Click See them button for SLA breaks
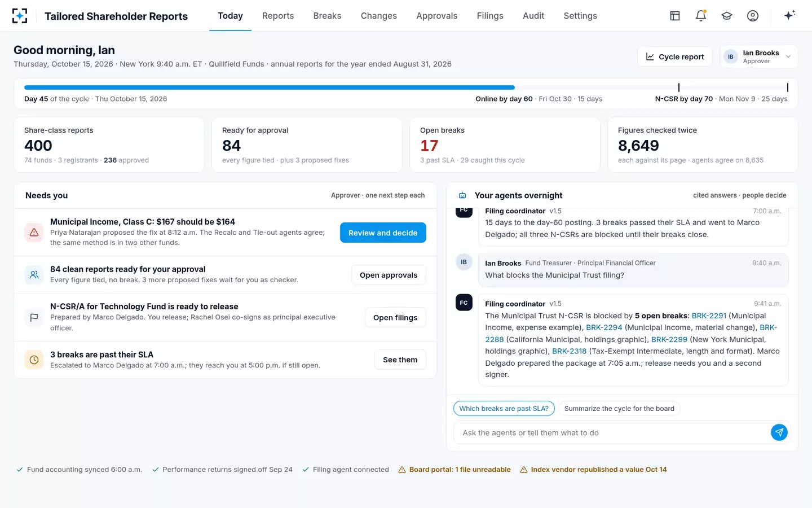 pyautogui.click(x=400, y=360)
